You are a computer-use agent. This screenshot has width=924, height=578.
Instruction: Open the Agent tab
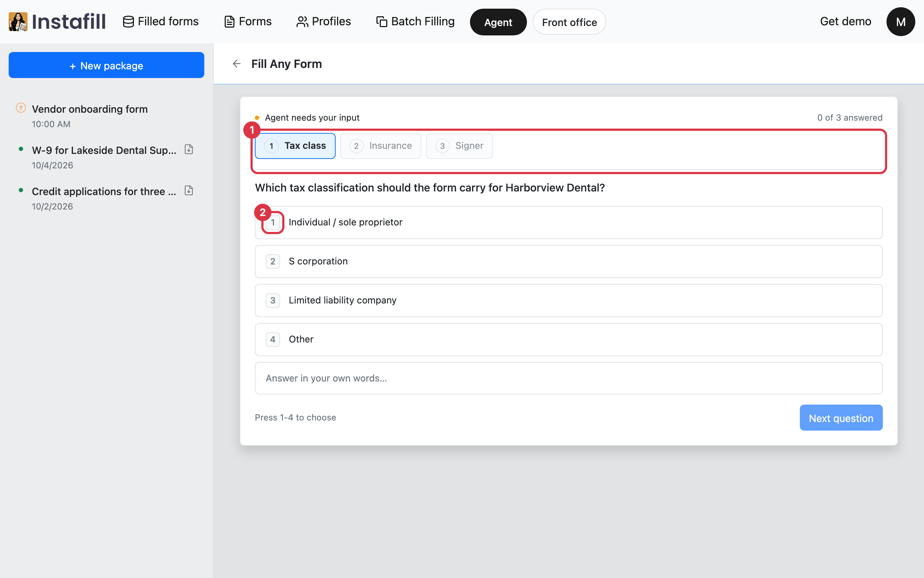[x=498, y=22]
